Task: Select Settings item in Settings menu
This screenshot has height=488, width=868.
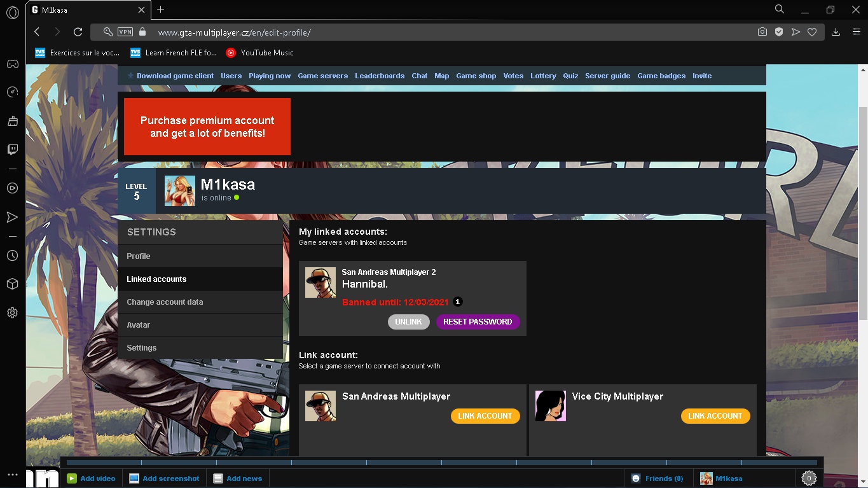Action: tap(200, 348)
